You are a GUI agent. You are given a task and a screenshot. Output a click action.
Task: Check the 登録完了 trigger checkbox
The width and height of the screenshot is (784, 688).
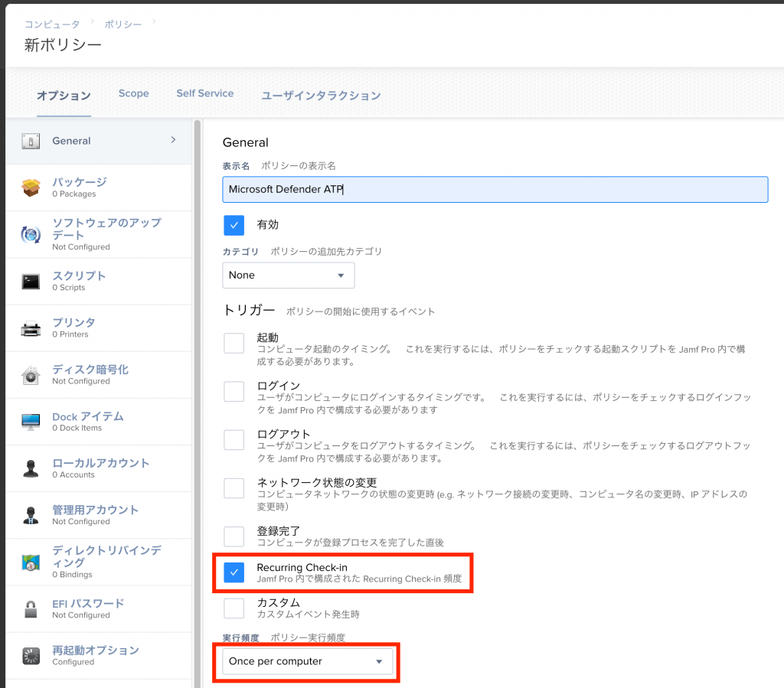tap(234, 536)
